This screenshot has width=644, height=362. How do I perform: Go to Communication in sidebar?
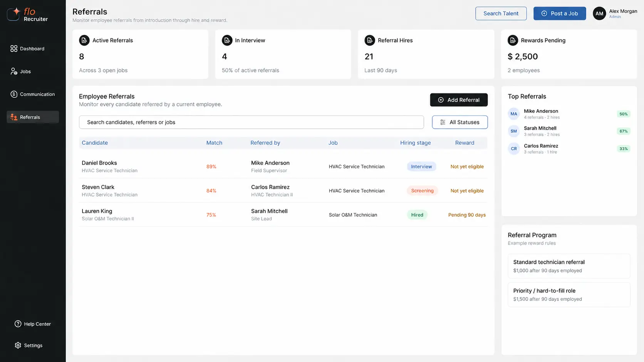(x=33, y=94)
